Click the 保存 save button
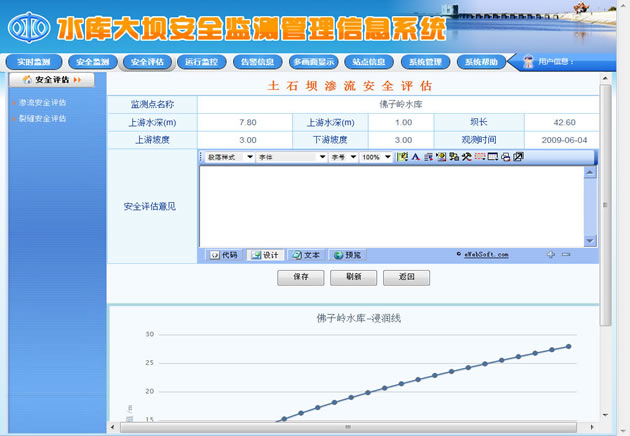This screenshot has height=436, width=630. 301,277
